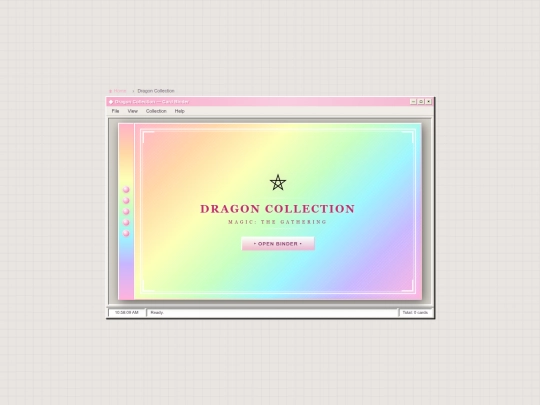Screen dimensions: 540x405
Task: Go to Home breadcrumb link
Action: [x=118, y=91]
